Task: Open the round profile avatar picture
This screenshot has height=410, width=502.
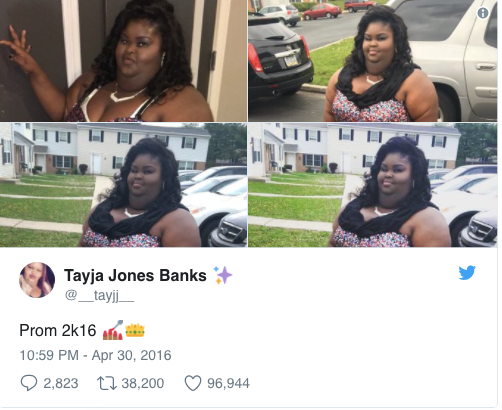Action: pyautogui.click(x=37, y=280)
